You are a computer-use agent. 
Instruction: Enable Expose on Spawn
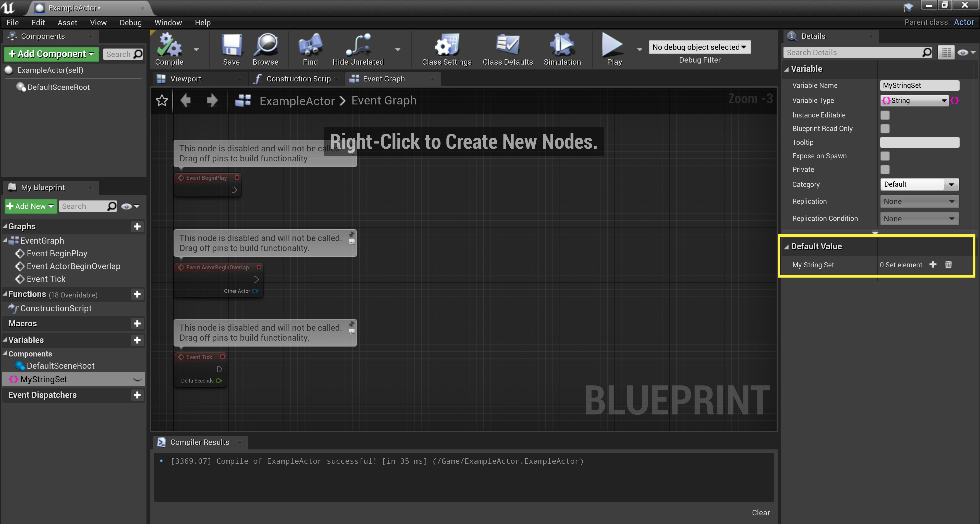(x=885, y=156)
